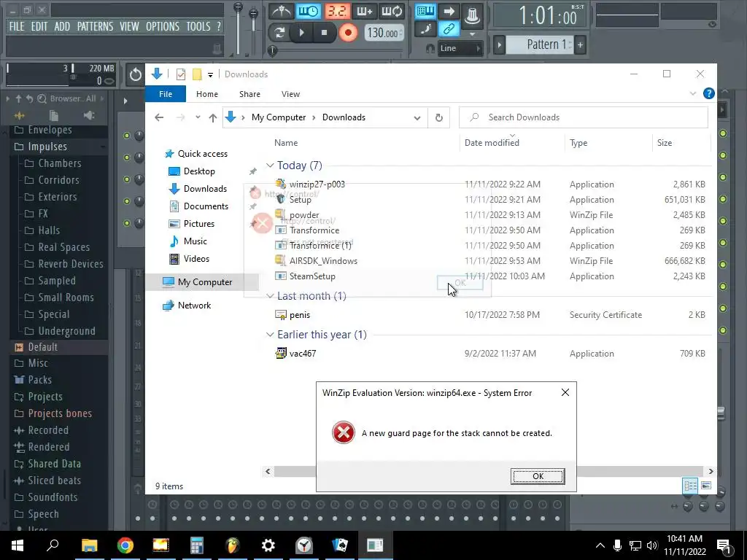Open Explorer Help question mark icon
This screenshot has width=747, height=560.
pos(708,94)
